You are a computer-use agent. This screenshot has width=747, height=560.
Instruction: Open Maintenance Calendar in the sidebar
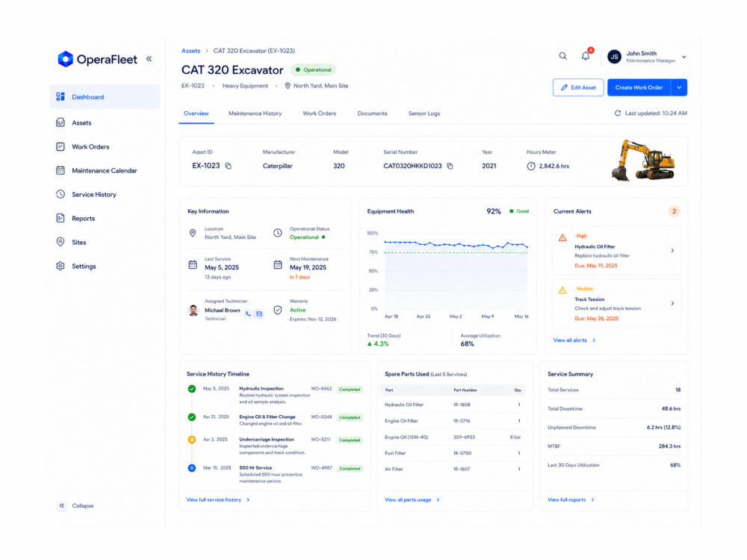click(x=105, y=170)
